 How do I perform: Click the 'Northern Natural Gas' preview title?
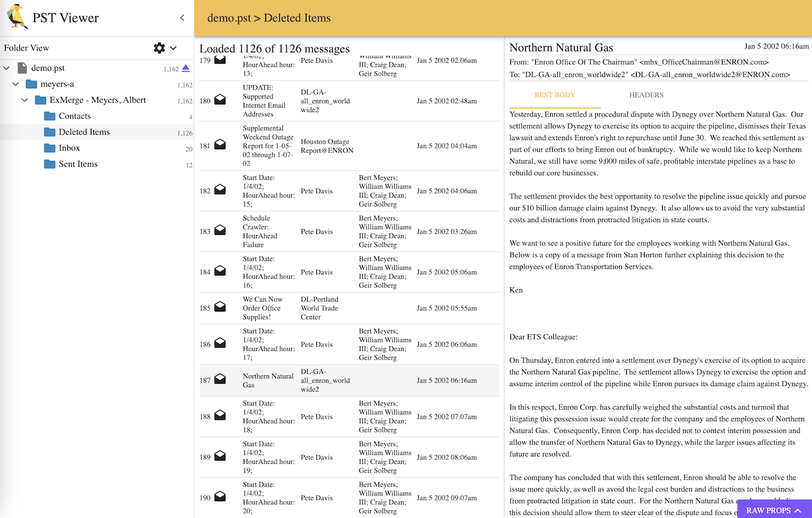pyautogui.click(x=561, y=47)
